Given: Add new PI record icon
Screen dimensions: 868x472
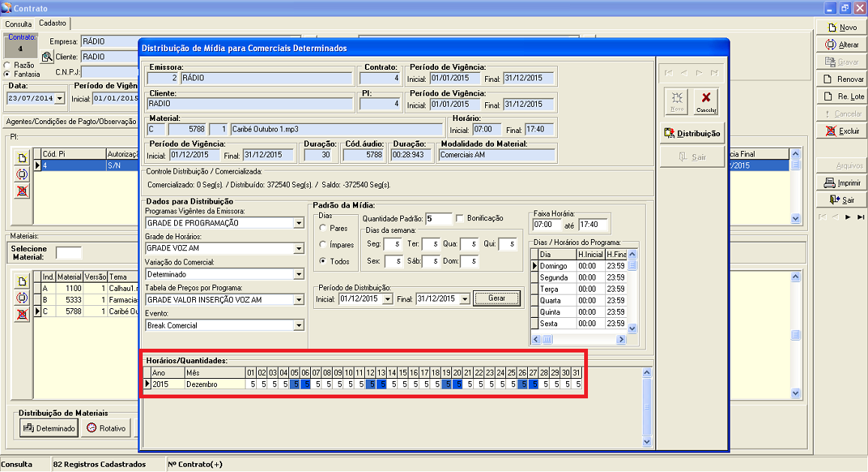Looking at the screenshot, I should tap(23, 159).
